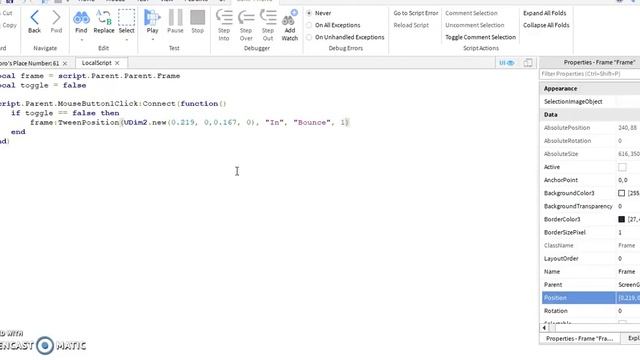Select the BorderSizePixel property row
Image resolution: width=640 pixels, height=360 pixels.
coord(591,232)
